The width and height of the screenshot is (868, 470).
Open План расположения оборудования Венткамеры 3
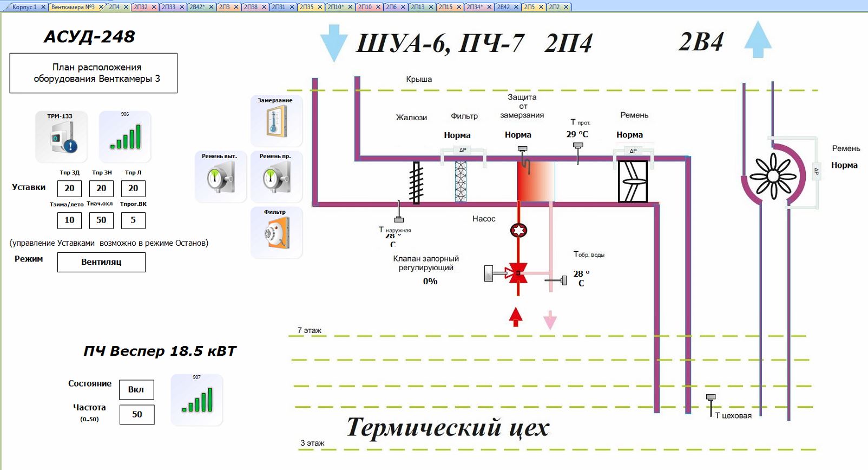coord(94,73)
